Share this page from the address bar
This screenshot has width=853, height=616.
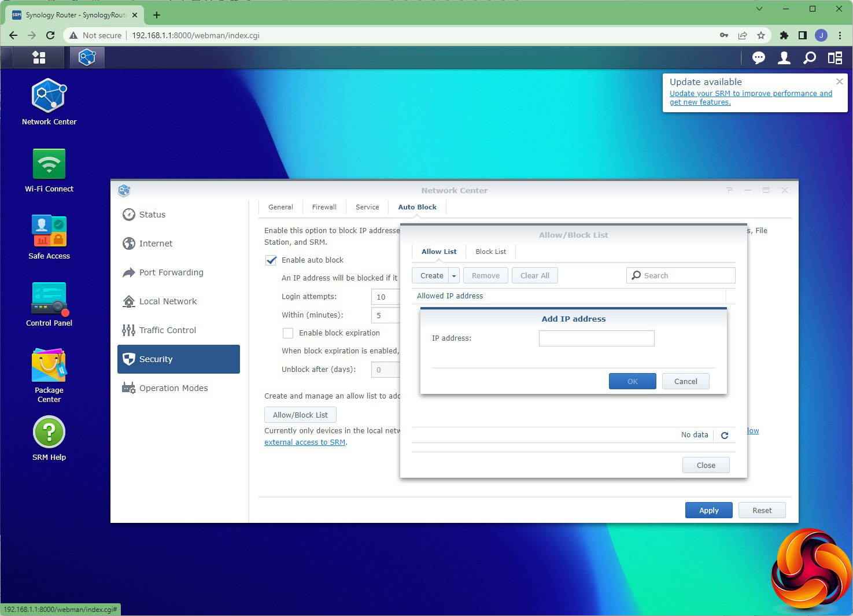coord(743,35)
